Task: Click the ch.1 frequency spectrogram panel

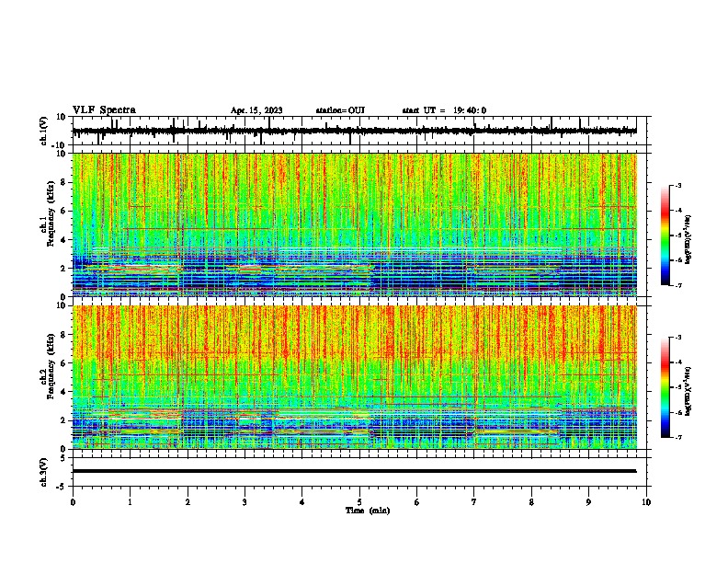Action: 355,224
